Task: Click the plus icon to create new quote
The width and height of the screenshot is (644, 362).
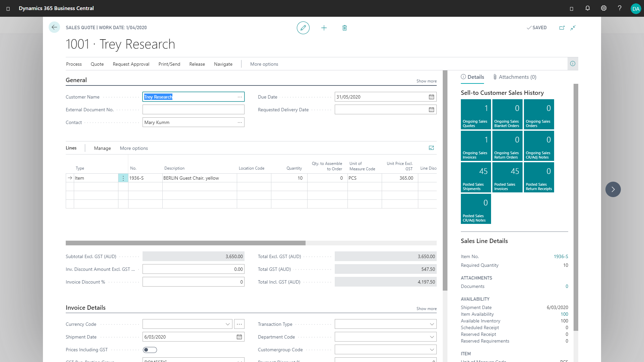Action: (324, 28)
